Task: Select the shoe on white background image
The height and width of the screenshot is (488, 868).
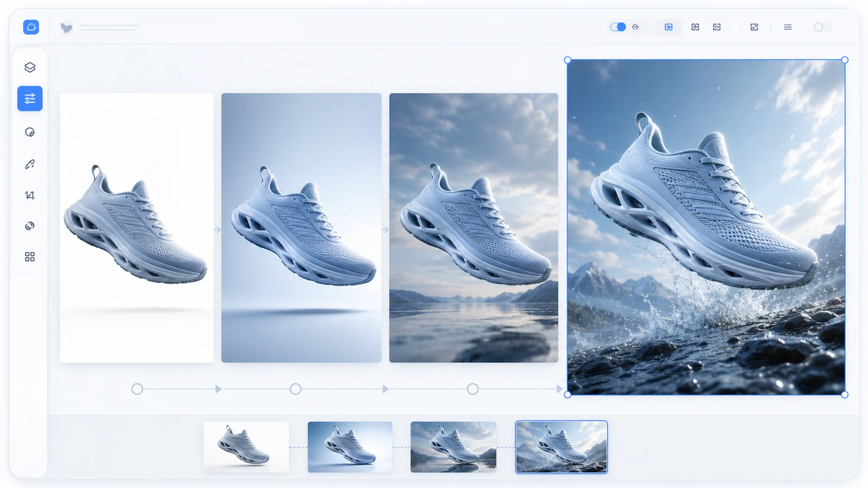Action: [137, 228]
